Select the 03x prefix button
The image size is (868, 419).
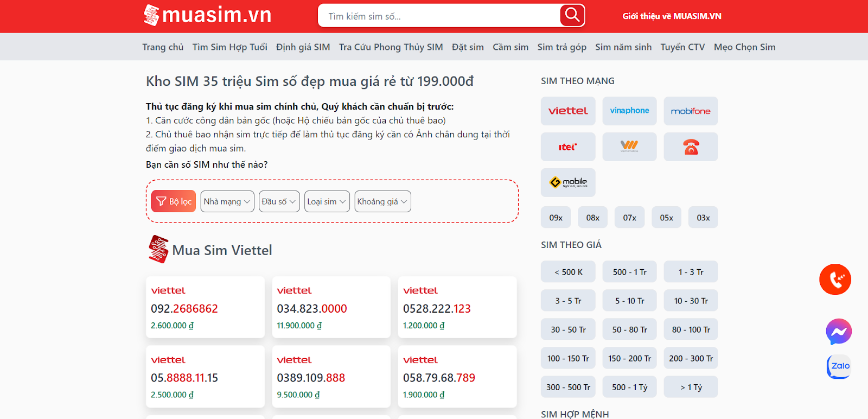pos(704,218)
